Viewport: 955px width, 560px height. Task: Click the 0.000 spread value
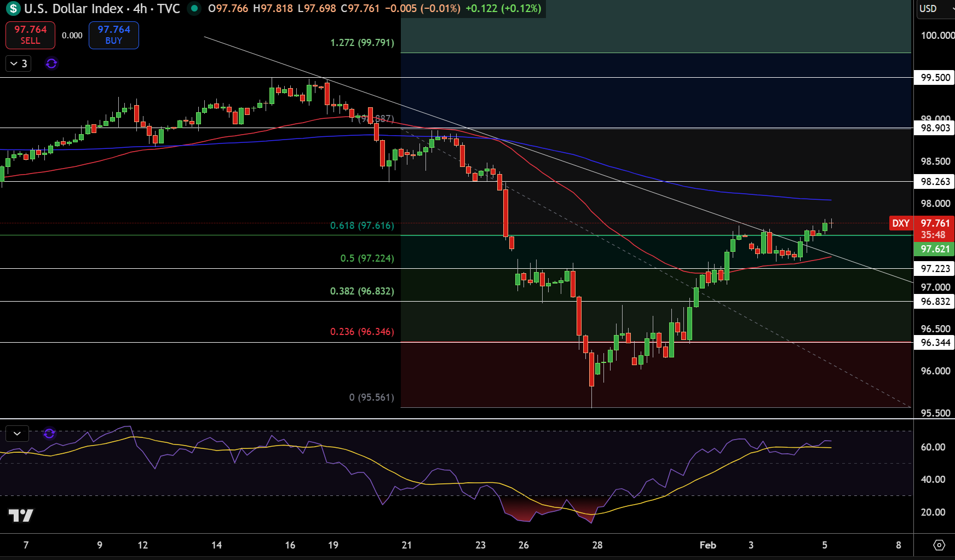[x=72, y=36]
